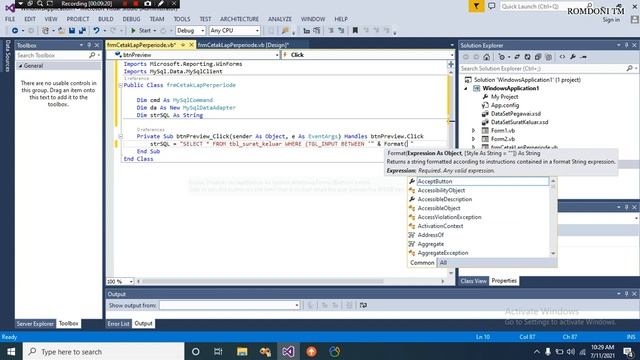This screenshot has width=640, height=360.
Task: Click the Undo toolbar icon
Action: [x=96, y=31]
